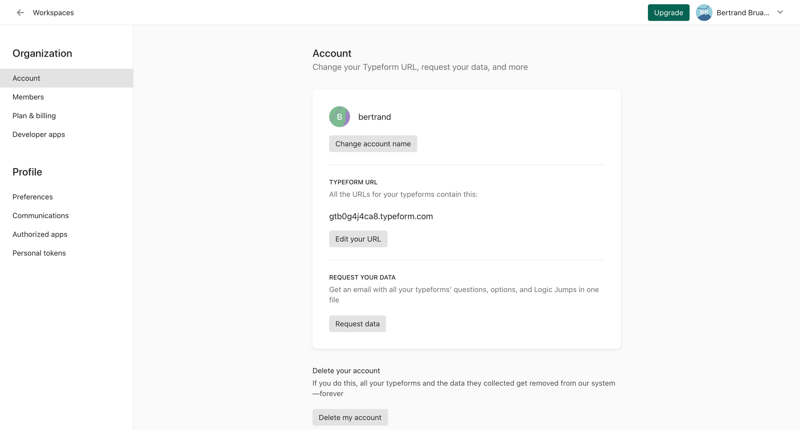Viewport: 800px width, 430px height.
Task: Go back to Workspaces
Action: (53, 13)
